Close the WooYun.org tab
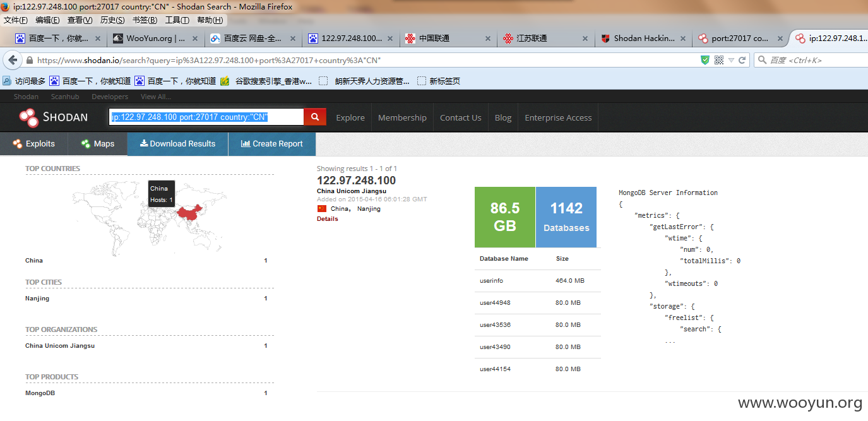This screenshot has height=421, width=868. pyautogui.click(x=195, y=39)
